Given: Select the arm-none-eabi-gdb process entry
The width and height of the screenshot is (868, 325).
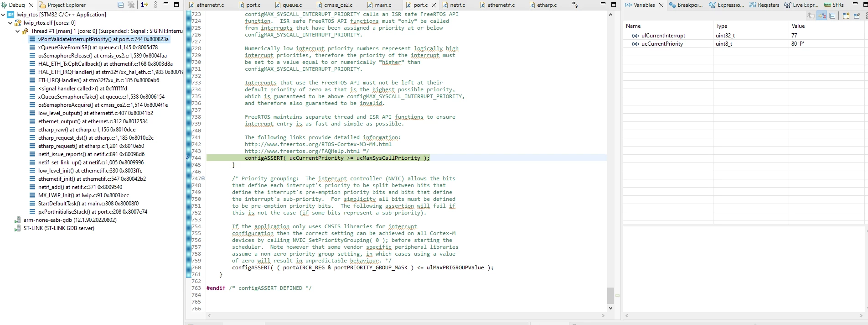Looking at the screenshot, I should click(x=66, y=220).
